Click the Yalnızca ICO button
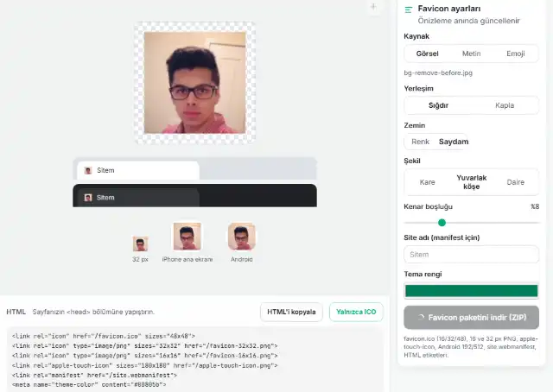Screen dimensions: 553x392 356,312
